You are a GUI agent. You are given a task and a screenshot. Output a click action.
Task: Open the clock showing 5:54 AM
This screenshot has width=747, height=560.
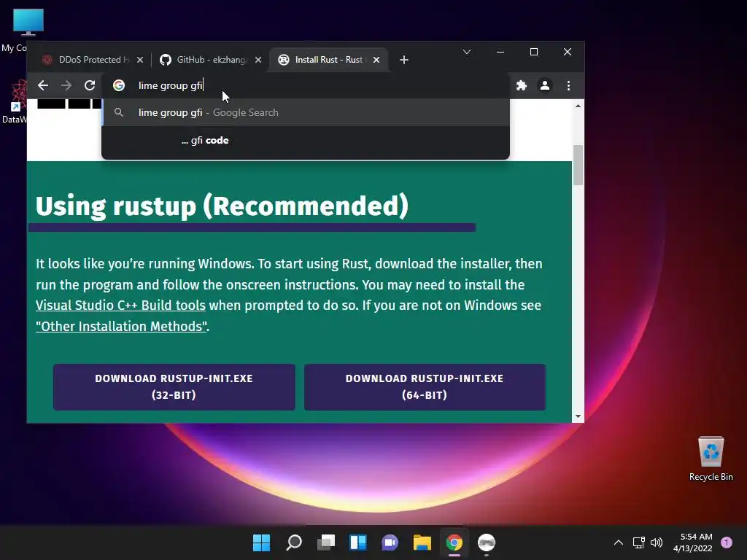click(x=693, y=542)
